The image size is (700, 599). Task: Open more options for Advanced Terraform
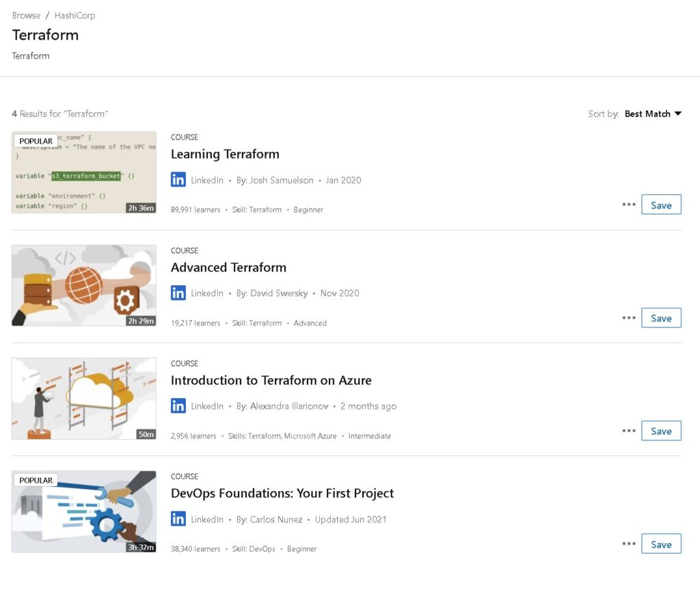click(629, 318)
